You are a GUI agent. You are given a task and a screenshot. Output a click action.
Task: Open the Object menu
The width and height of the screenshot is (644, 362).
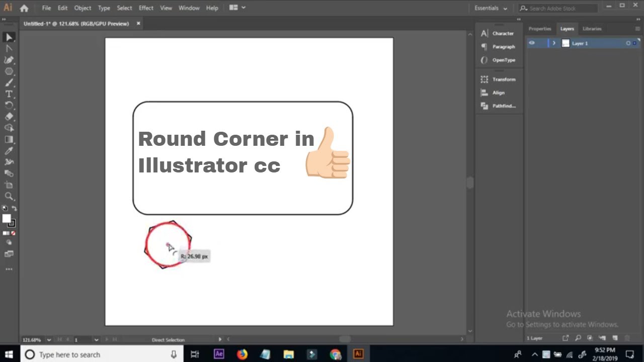(83, 8)
